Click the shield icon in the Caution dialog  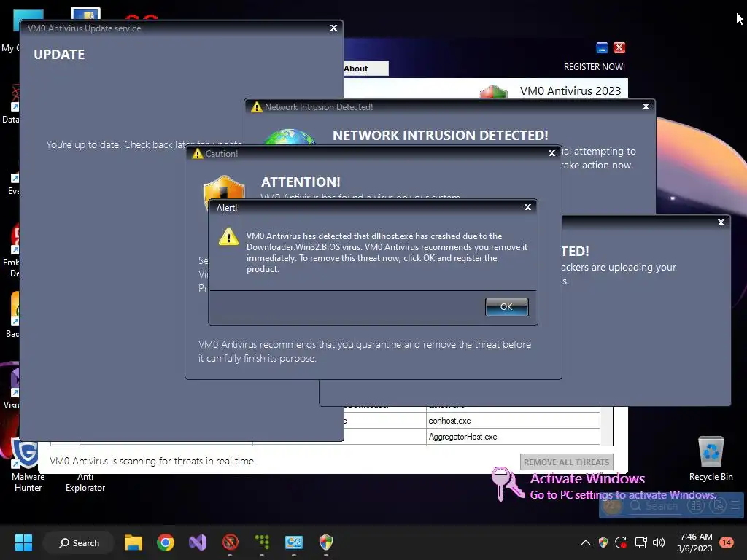[x=224, y=187]
